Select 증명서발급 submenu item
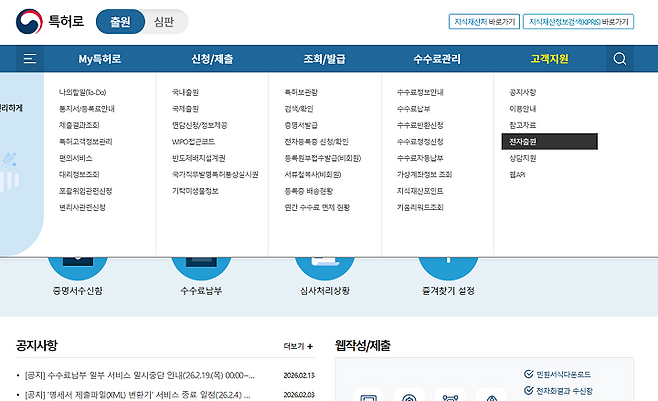The height and width of the screenshot is (401, 658). click(301, 125)
